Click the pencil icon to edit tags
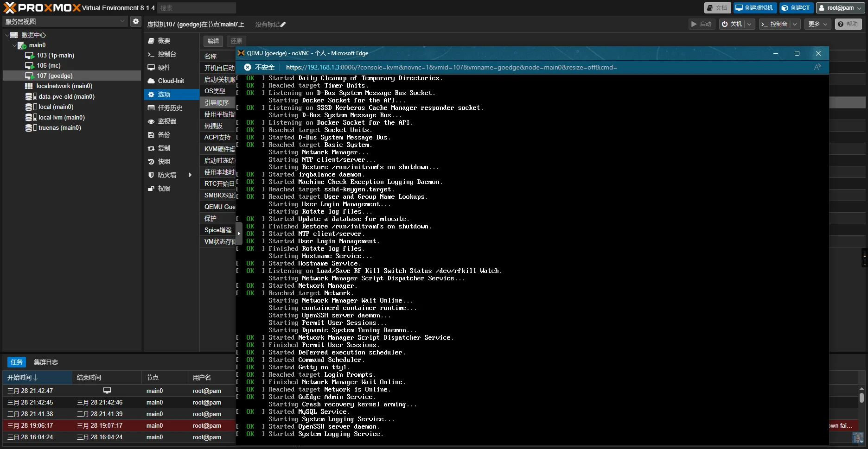868x449 pixels. 283,25
